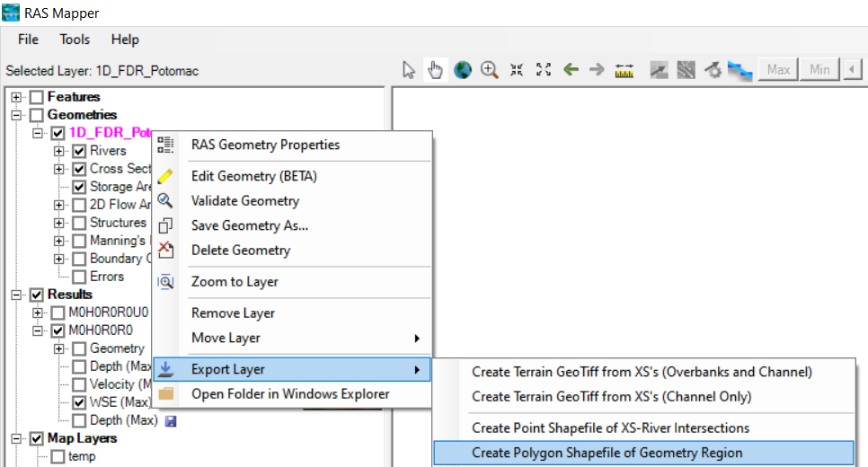The height and width of the screenshot is (467, 868).
Task: Activate the pan hand tool
Action: click(435, 70)
